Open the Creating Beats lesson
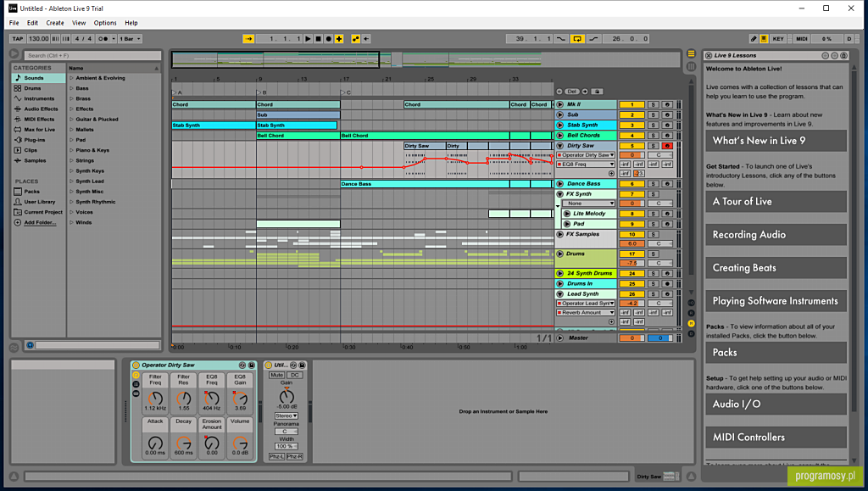868x491 pixels. click(x=776, y=268)
